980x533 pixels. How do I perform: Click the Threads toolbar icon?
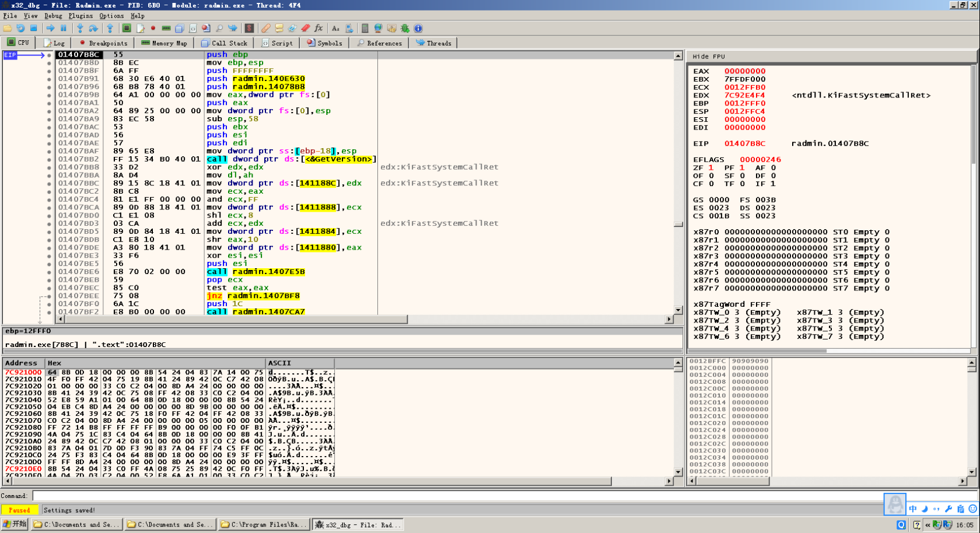click(x=233, y=28)
